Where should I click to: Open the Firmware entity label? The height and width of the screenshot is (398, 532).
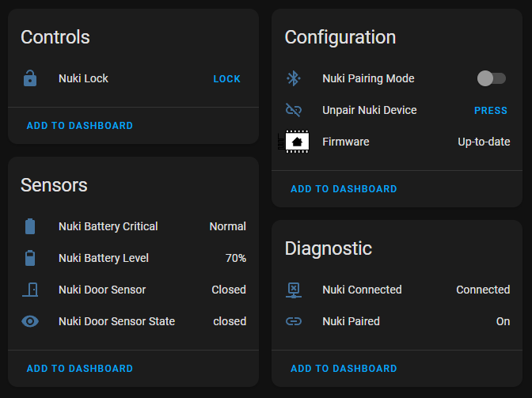[x=345, y=142]
